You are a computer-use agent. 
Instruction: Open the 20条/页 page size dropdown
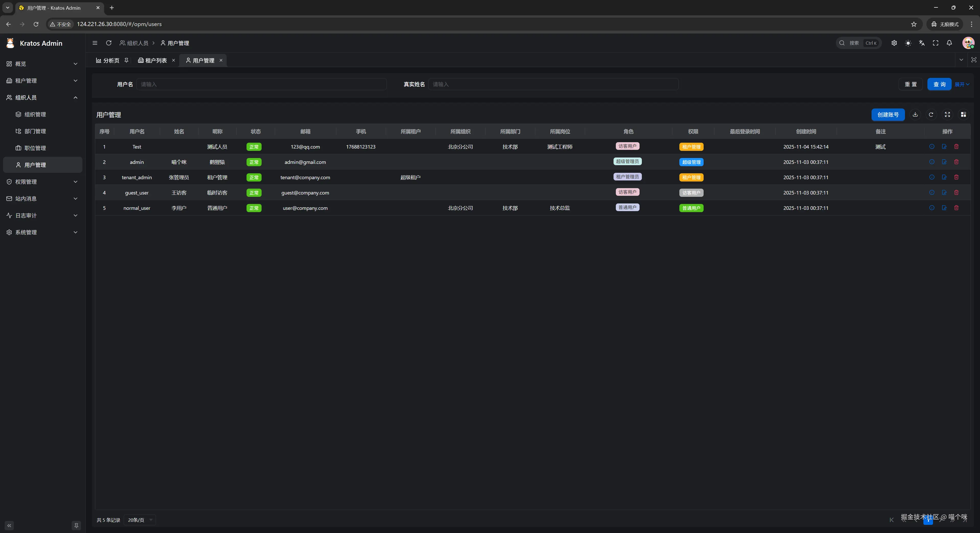140,520
